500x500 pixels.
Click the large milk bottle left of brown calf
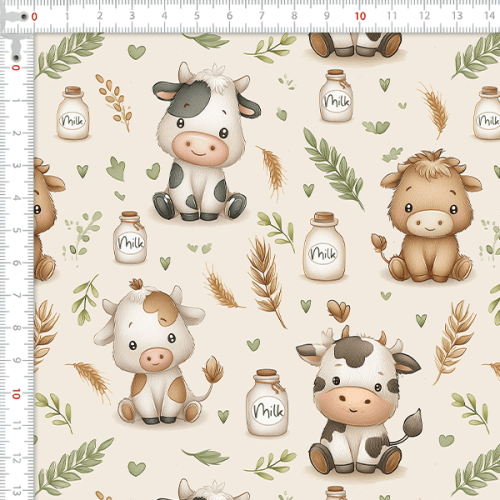click(x=324, y=246)
